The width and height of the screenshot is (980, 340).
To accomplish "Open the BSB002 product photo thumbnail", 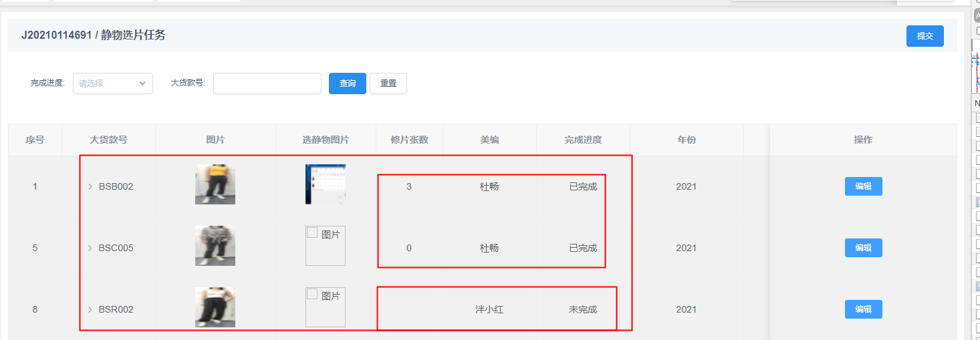I will [215, 184].
